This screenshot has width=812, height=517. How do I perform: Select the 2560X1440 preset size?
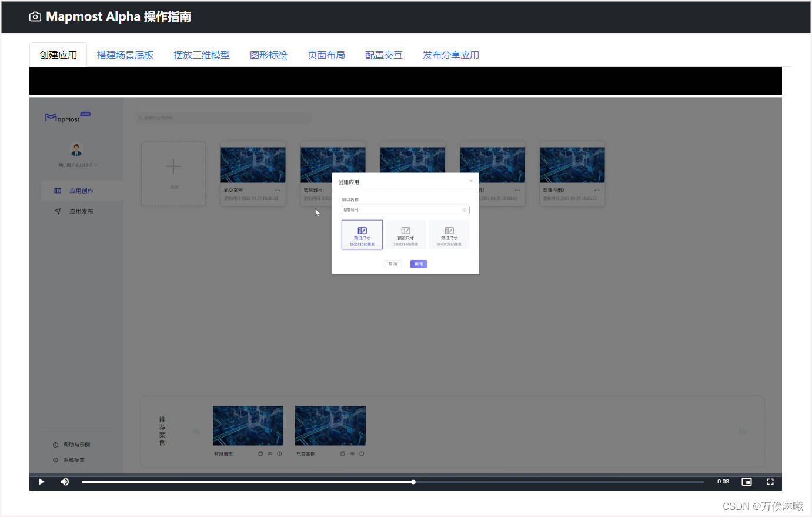pyautogui.click(x=406, y=235)
